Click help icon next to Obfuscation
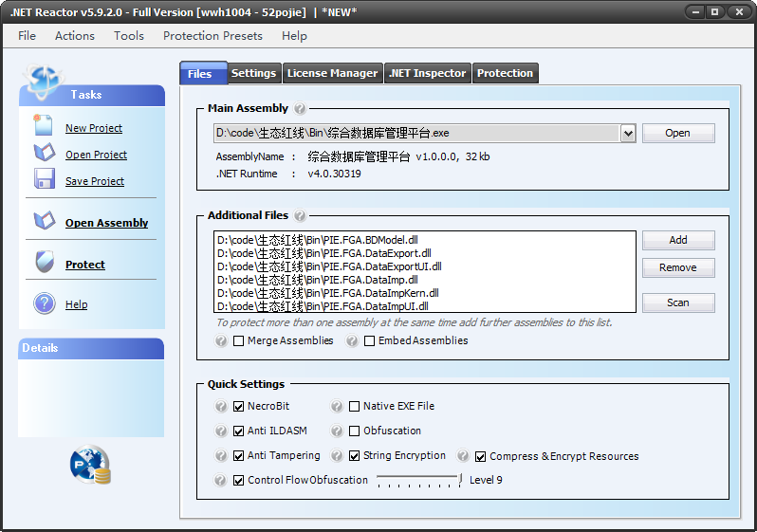 click(337, 431)
